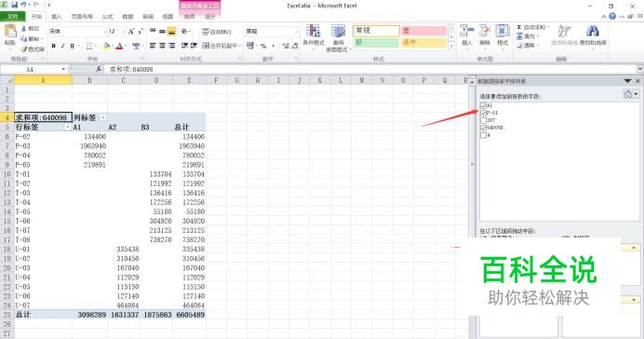Viewport: 644px width, 339px height.
Task: Open Conditional Formatting (条件格式)
Action: point(314,35)
